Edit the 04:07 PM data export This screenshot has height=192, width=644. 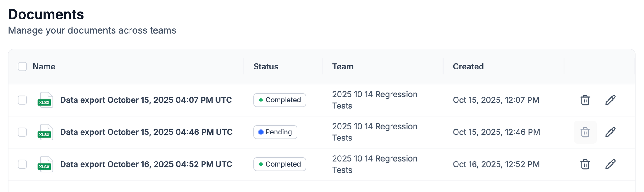(x=610, y=100)
